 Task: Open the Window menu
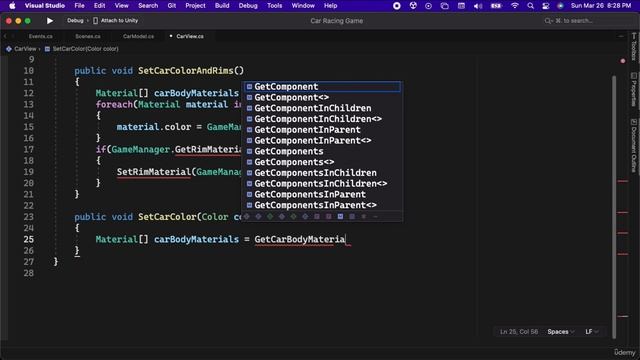point(303,6)
